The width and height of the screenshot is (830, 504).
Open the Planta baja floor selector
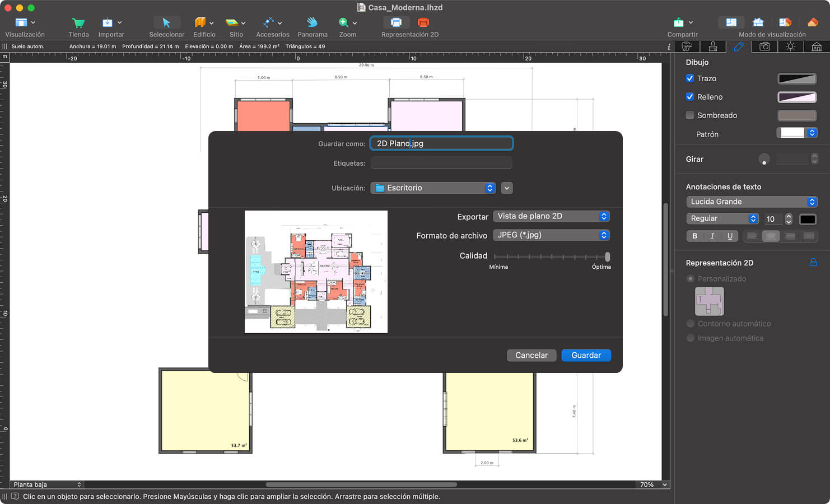46,484
